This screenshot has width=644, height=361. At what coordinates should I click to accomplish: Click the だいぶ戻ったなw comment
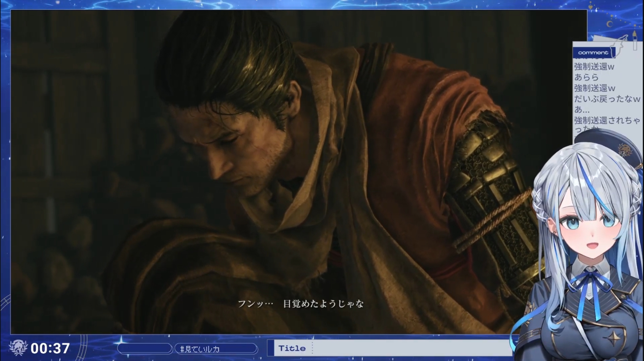tap(607, 99)
